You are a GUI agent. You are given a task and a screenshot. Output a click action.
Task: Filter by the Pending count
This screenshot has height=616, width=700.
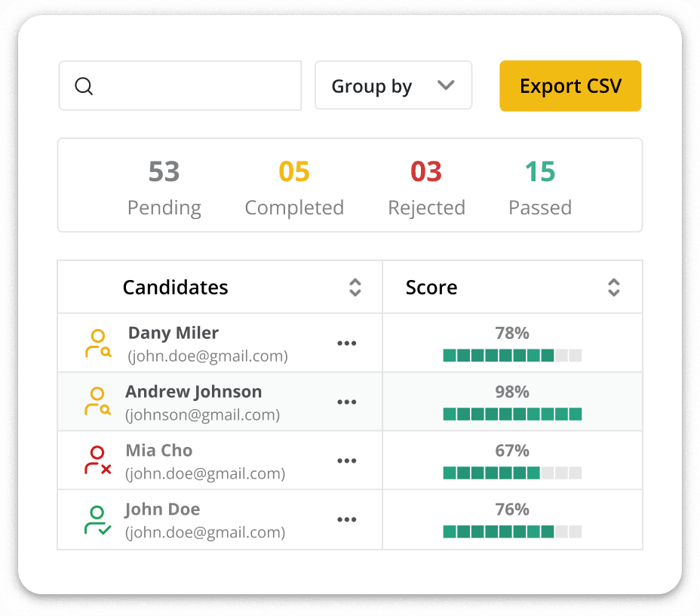pos(164,186)
